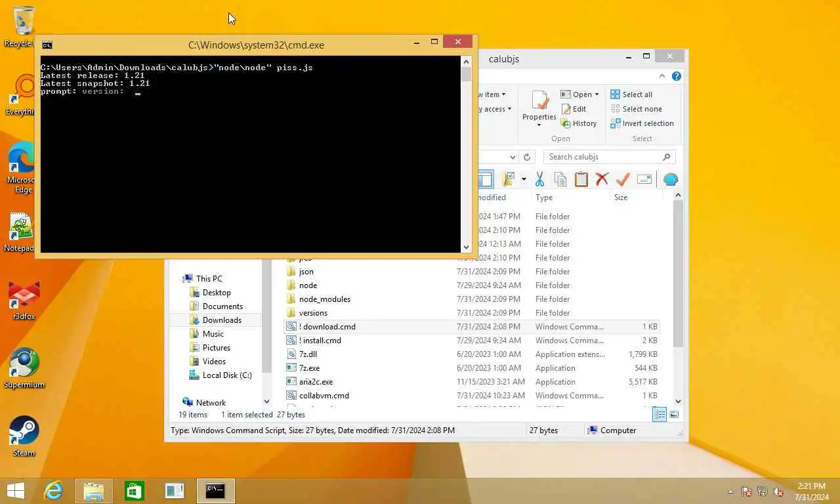Click the red X Delete toolbar icon
This screenshot has height=504, width=840.
602,179
